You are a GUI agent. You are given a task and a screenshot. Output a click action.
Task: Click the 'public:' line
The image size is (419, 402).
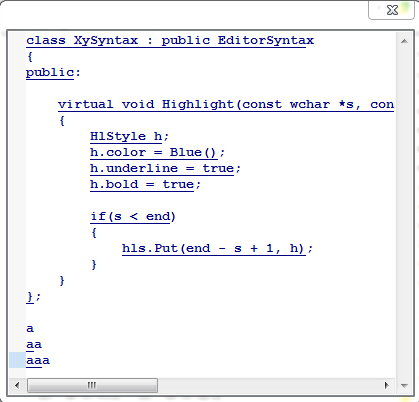coord(53,73)
